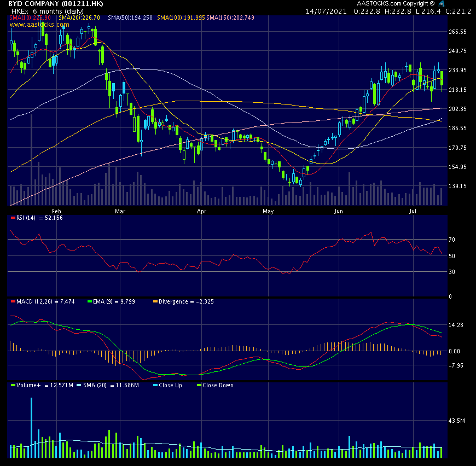The height and width of the screenshot is (466, 476).
Task: Click the open price O:232.8
Action: coord(367,11)
